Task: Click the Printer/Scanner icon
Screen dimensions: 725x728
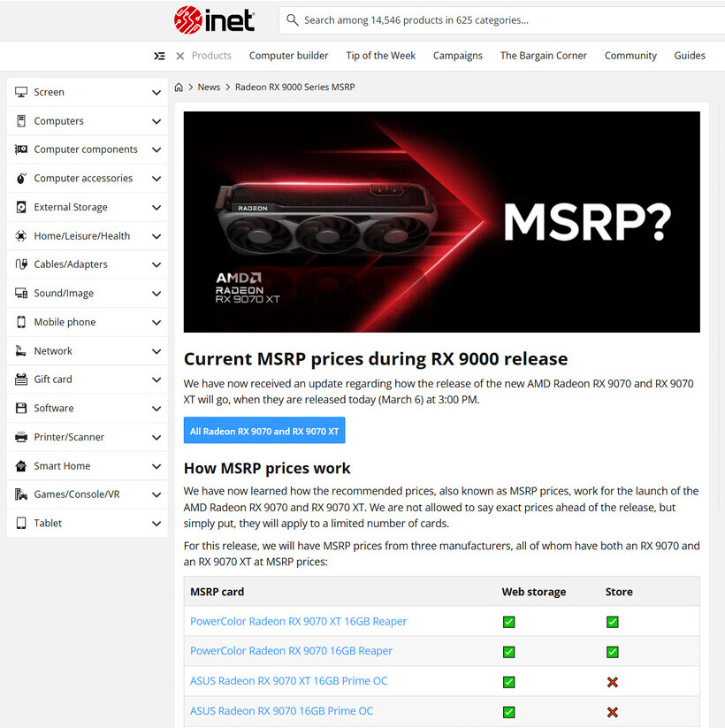Action: (x=21, y=437)
